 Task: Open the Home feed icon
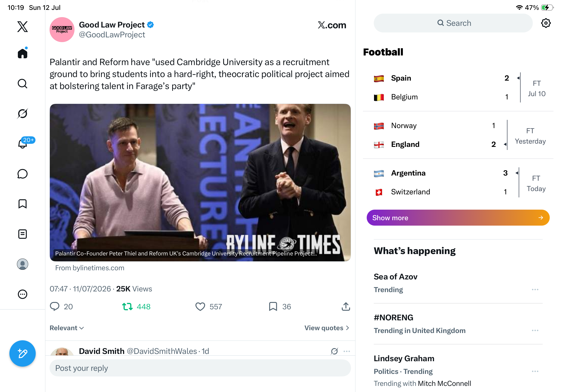coord(23,53)
